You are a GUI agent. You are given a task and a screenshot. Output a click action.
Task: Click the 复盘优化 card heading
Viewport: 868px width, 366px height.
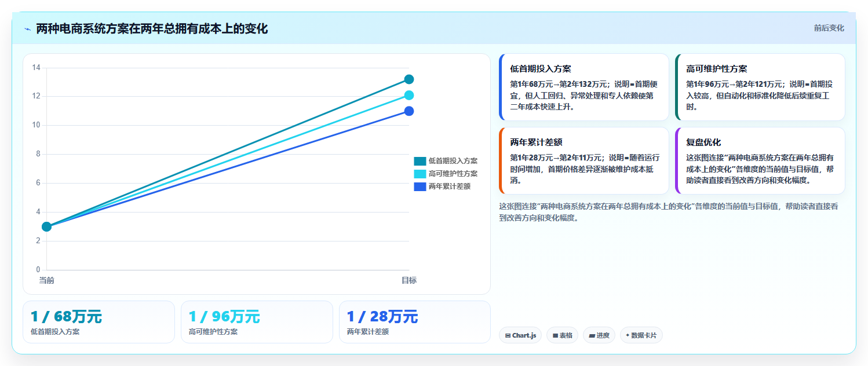pyautogui.click(x=703, y=142)
